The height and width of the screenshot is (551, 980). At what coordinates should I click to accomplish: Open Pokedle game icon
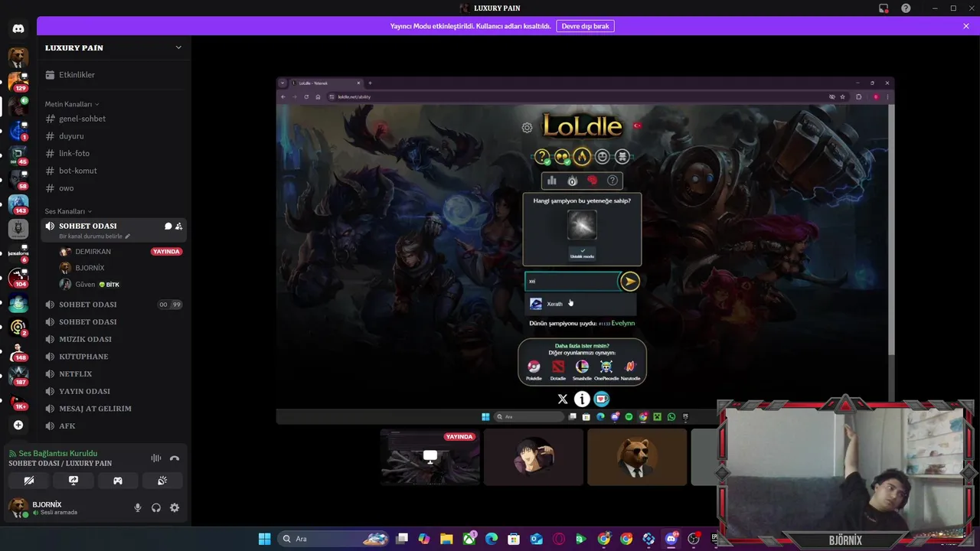pyautogui.click(x=534, y=367)
